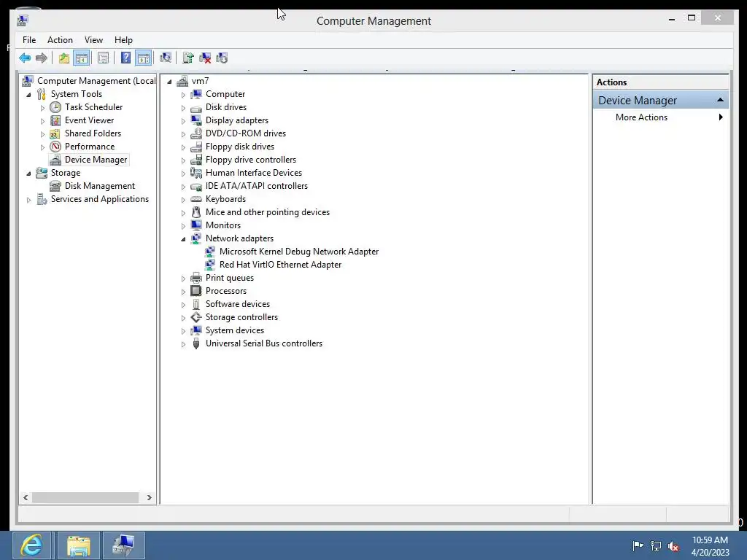Select the Disk drives icon
Image resolution: width=747 pixels, height=560 pixels.
[x=196, y=108]
